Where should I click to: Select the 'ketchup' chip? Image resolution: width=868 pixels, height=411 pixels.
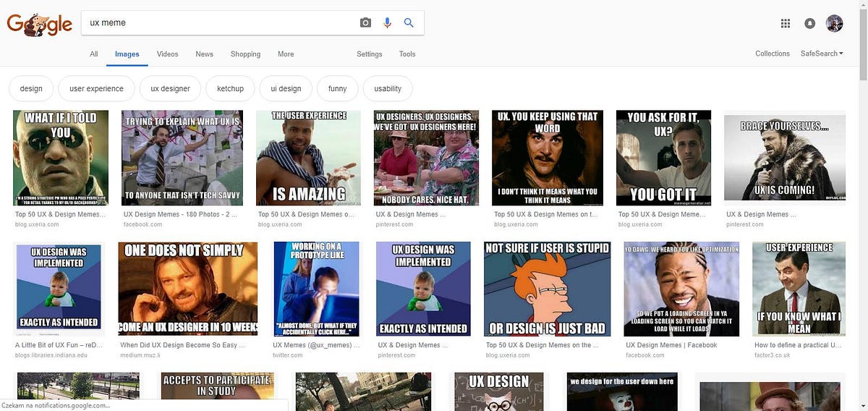[230, 88]
